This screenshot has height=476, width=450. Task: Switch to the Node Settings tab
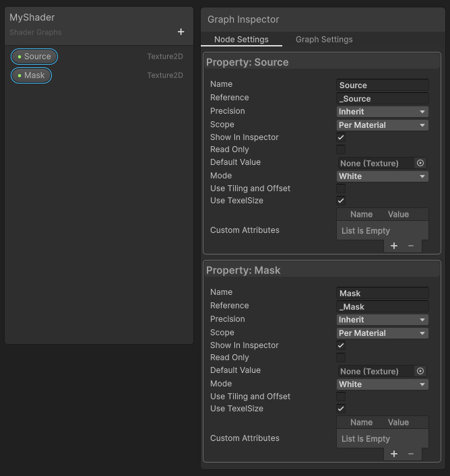point(241,40)
